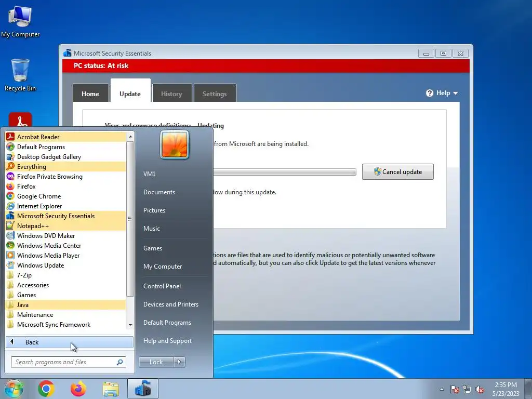Click the user account flower picture

[x=175, y=144]
